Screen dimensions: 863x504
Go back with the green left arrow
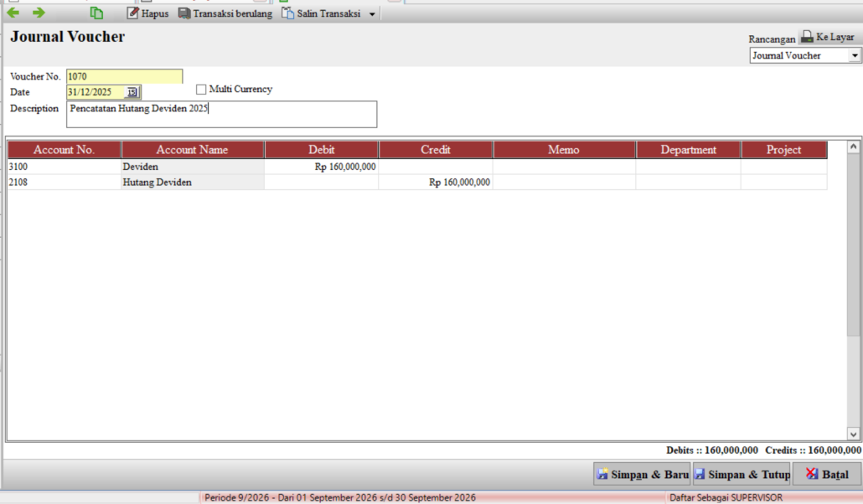[x=13, y=13]
